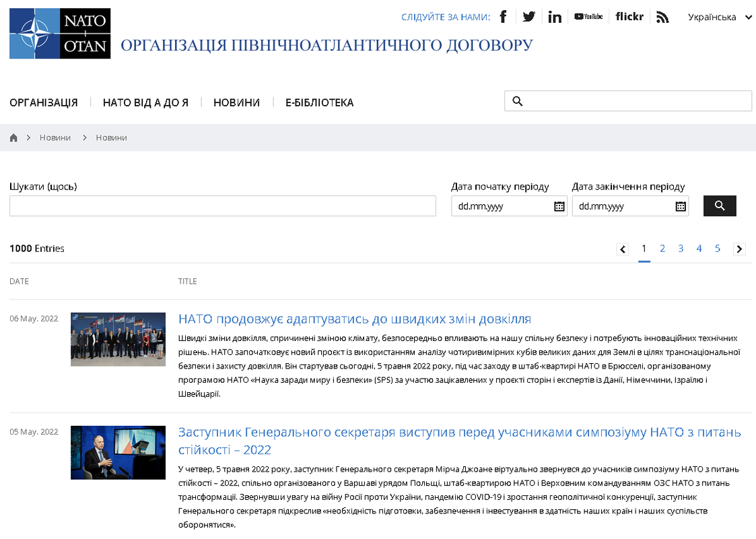
Task: Open article НАТО продовжує адаптуватись до швидких змін довкілля
Action: pos(354,319)
